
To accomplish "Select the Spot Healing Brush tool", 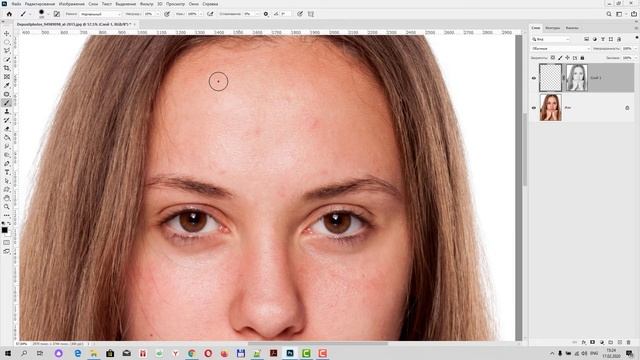I will (7, 94).
